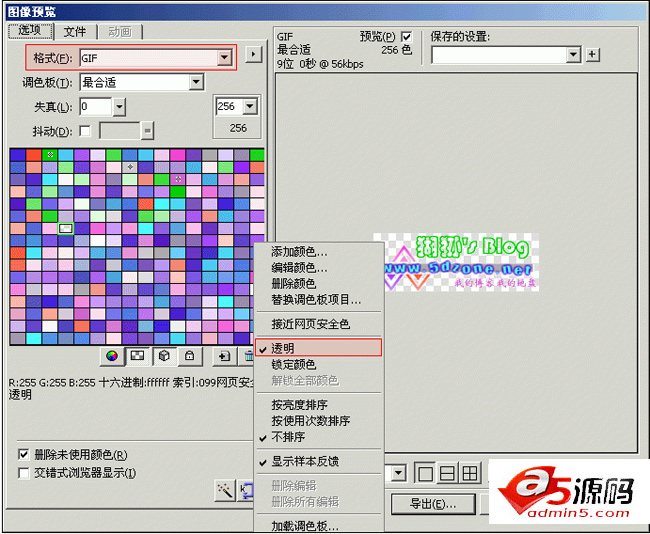Click the padlock lock-color icon
Viewport: 650px width, 534px height.
[x=189, y=357]
